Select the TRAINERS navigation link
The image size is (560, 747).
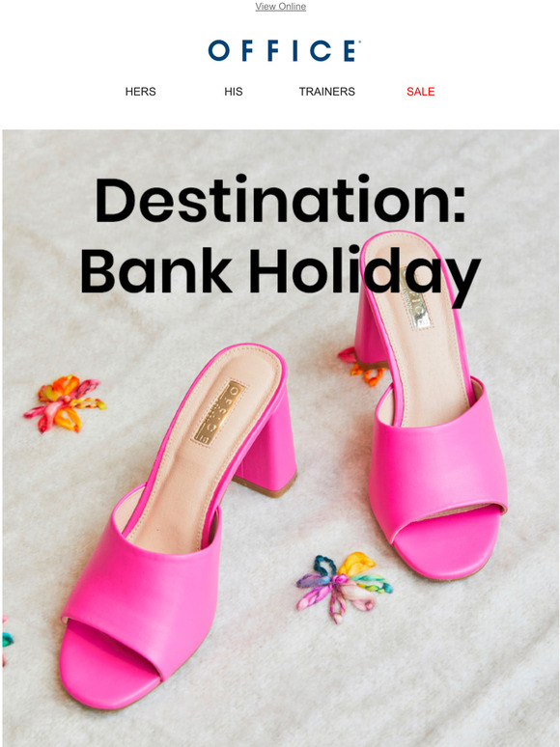[327, 92]
